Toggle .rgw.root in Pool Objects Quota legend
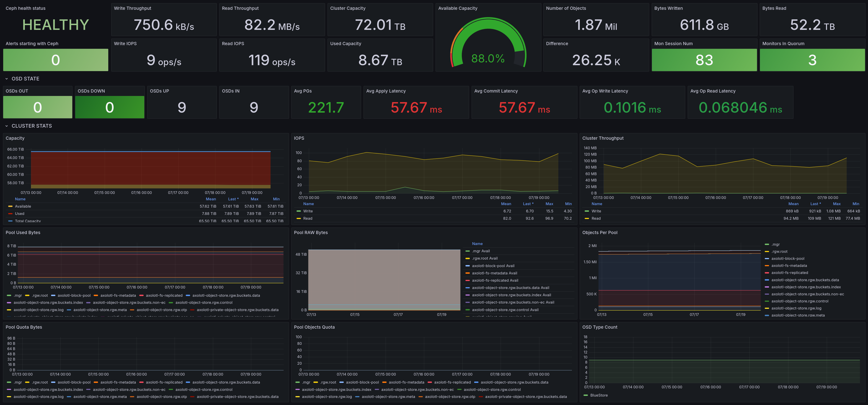This screenshot has width=868, height=405. coord(328,382)
